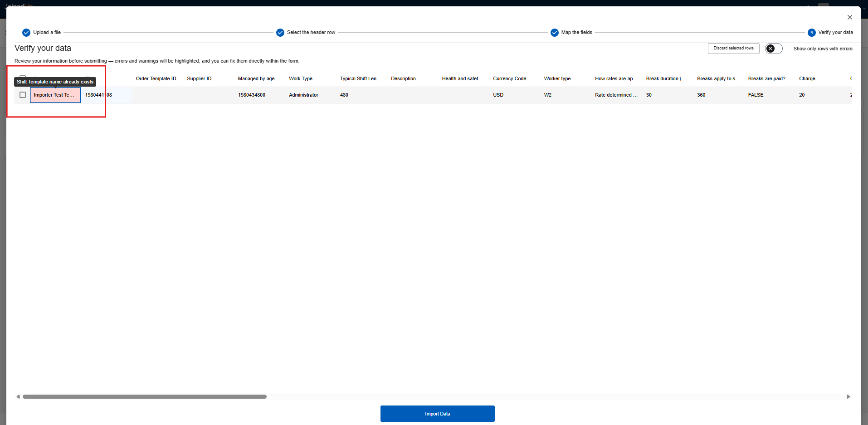Click the Order Template ID column header

[156, 79]
